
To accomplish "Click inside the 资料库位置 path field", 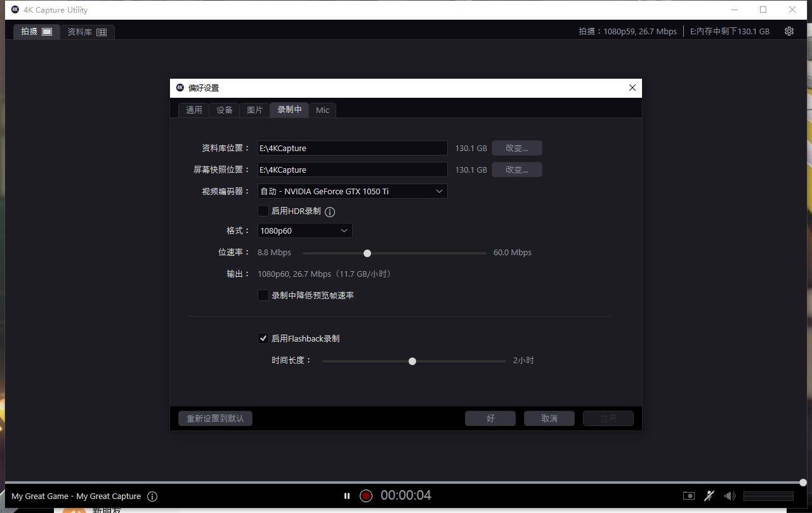I will click(x=352, y=148).
